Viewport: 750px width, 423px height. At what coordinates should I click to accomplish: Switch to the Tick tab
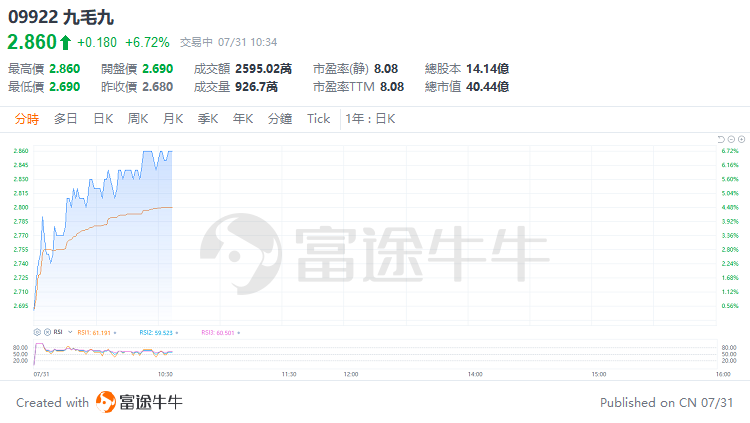319,119
